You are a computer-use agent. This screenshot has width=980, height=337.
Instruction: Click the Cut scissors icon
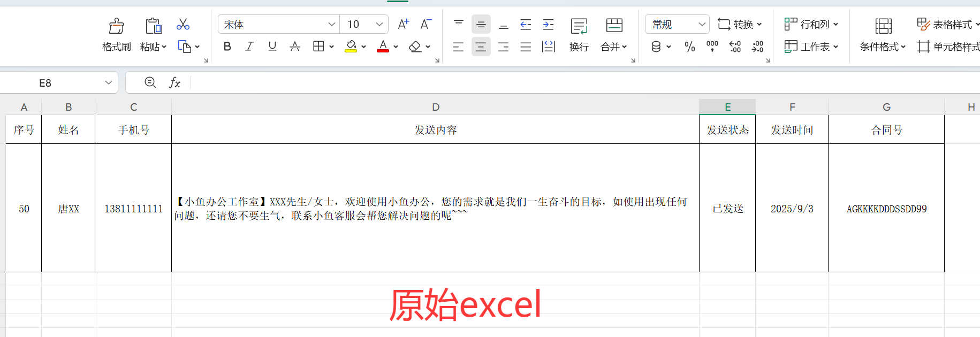click(183, 24)
